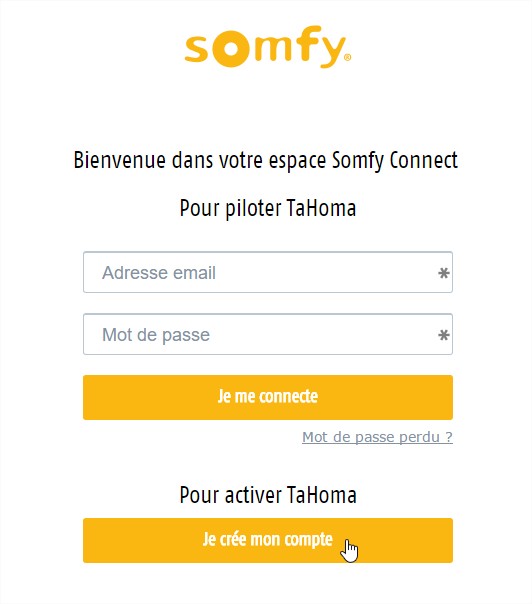Click the Somfy logo
Viewport: 532px width, 604px height.
[x=268, y=47]
